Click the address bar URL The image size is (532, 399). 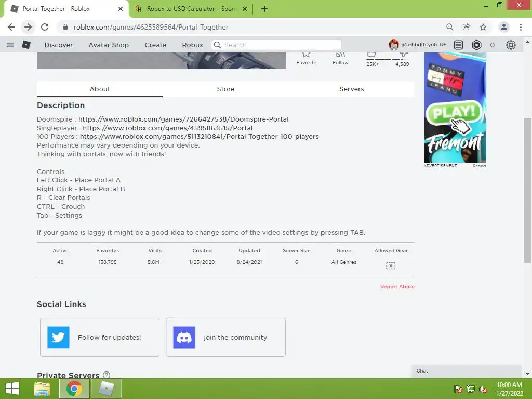151,27
